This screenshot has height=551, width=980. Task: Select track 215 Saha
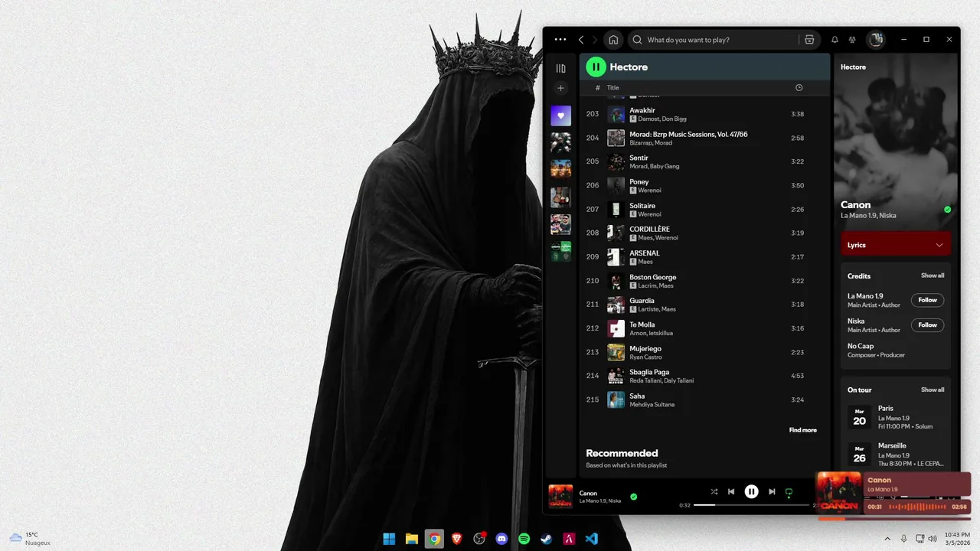(704, 399)
